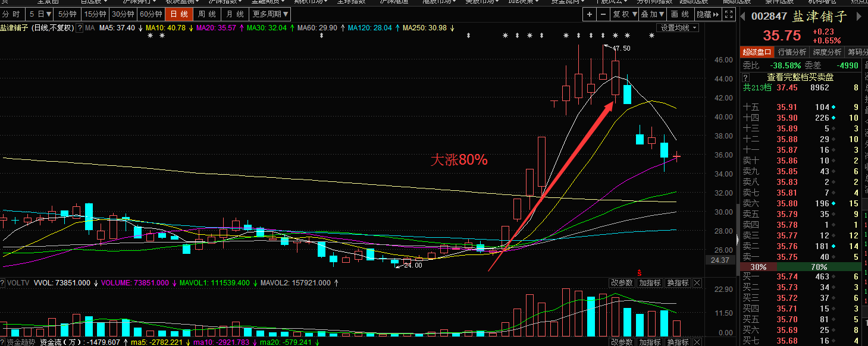
Task: Click the 70% buy ratio bar
Action: (819, 267)
